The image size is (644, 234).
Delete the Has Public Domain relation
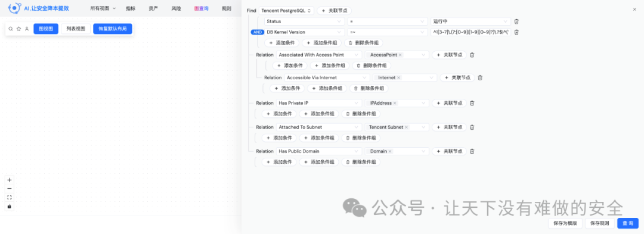(x=472, y=151)
